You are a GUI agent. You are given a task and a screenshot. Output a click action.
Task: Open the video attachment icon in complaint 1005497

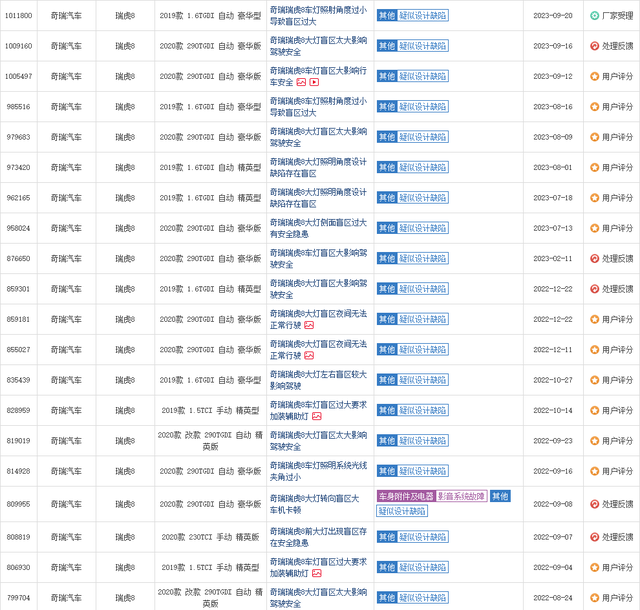(314, 82)
